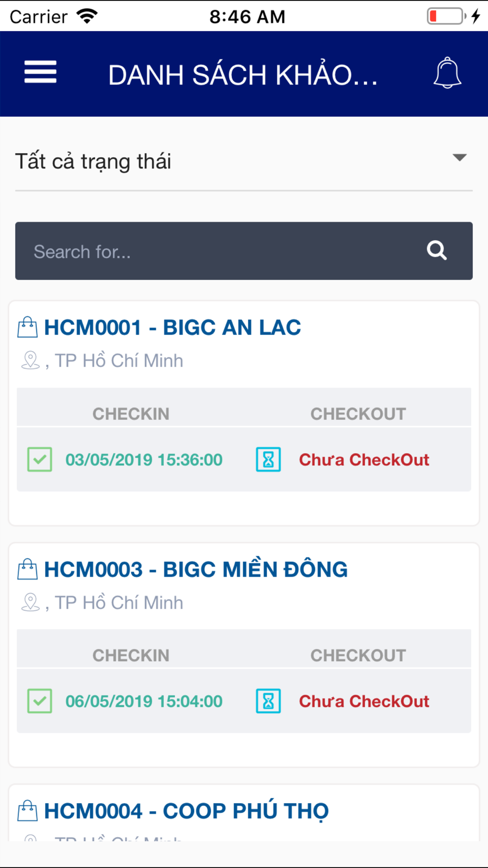Viewport: 488px width, 868px height.
Task: Open notifications bell
Action: 447,73
